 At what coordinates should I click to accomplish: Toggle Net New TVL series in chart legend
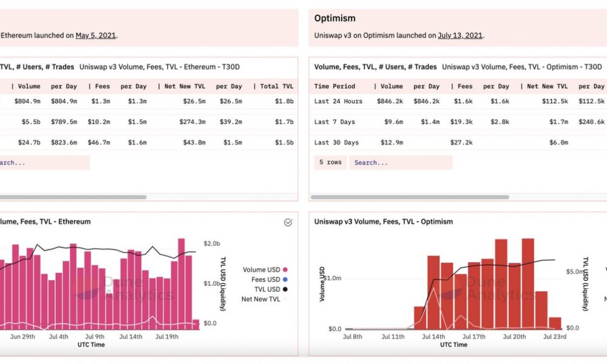[265, 299]
